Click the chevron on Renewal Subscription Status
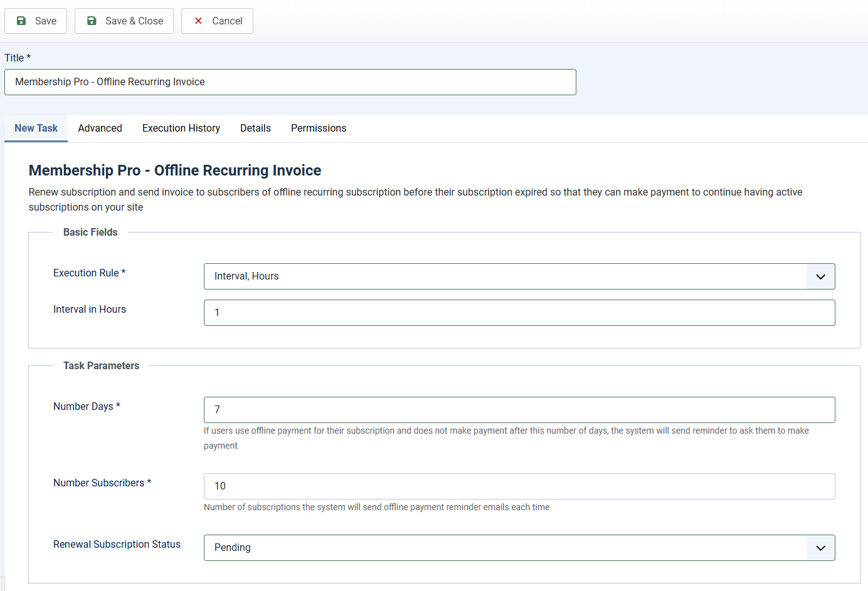 pos(820,548)
